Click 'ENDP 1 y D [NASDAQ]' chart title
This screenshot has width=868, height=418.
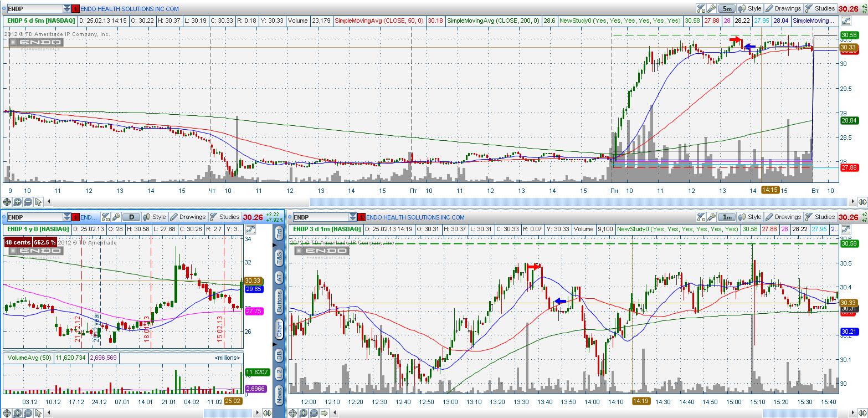click(38, 228)
